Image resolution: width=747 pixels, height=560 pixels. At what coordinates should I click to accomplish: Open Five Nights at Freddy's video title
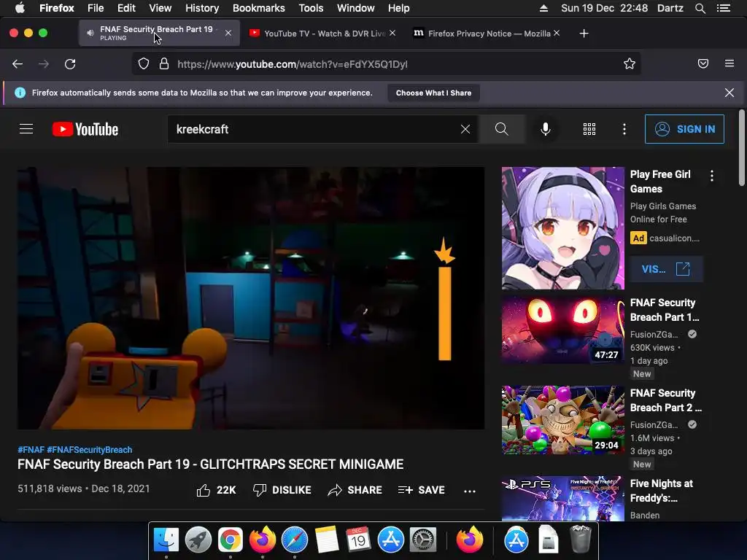click(x=661, y=491)
